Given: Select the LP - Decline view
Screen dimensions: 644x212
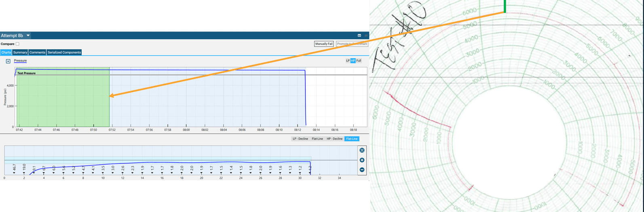Looking at the screenshot, I should coord(300,139).
